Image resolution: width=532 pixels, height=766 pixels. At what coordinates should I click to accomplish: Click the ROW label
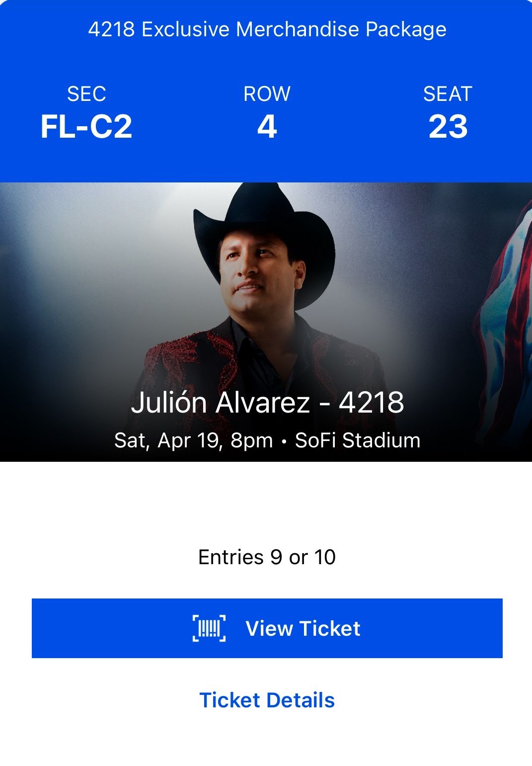coord(267,93)
